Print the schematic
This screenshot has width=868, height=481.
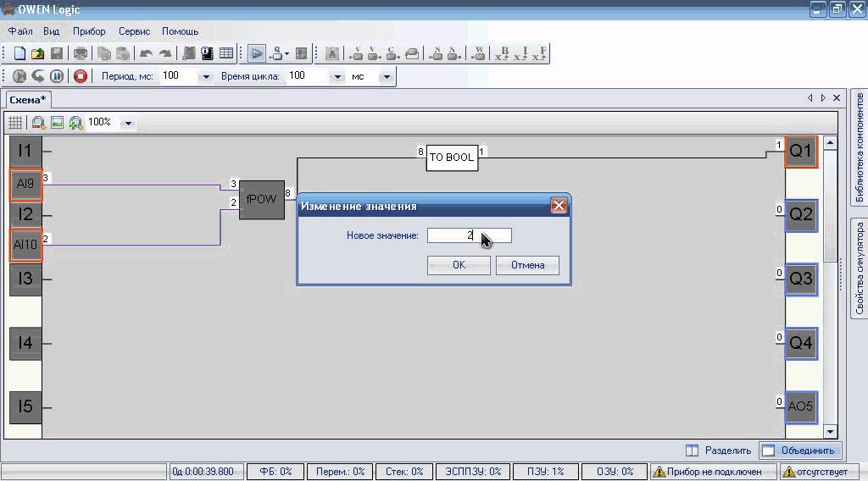(81, 53)
